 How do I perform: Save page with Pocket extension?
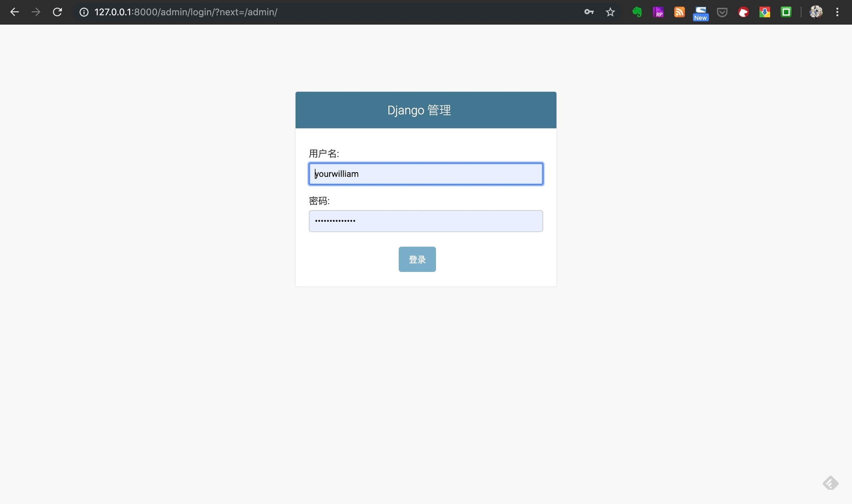722,12
